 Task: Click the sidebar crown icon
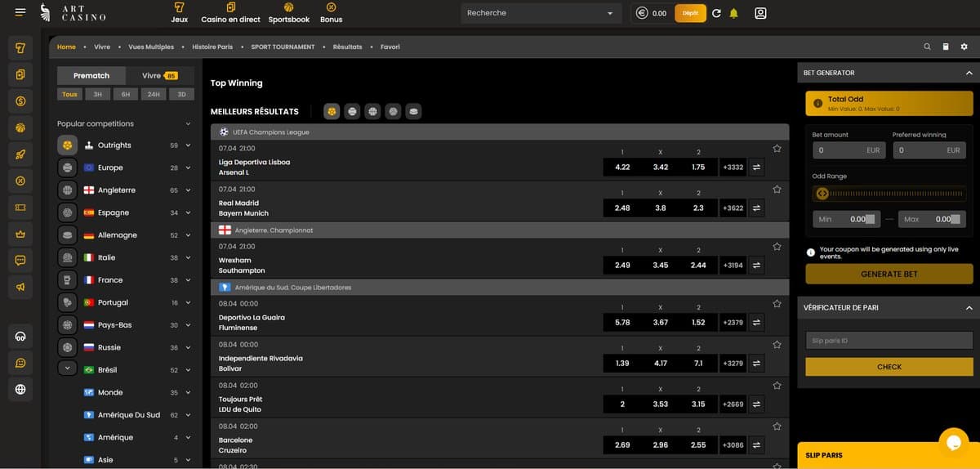[x=20, y=234]
